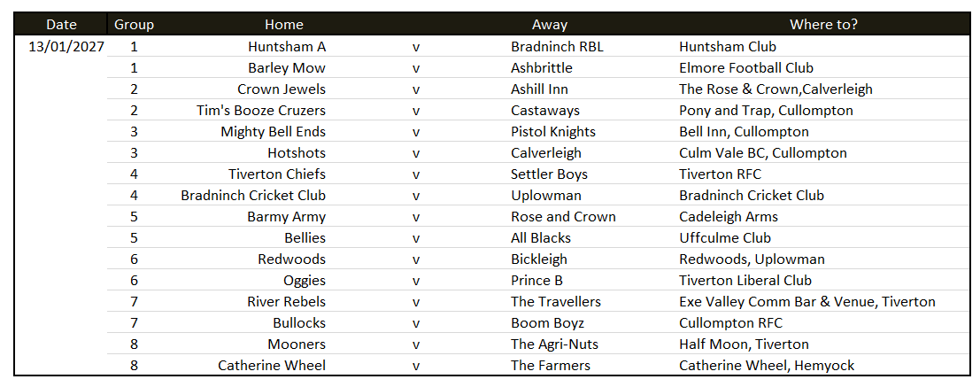Click the 'Where to?' column header
This screenshot has width=980, height=387.
click(824, 25)
